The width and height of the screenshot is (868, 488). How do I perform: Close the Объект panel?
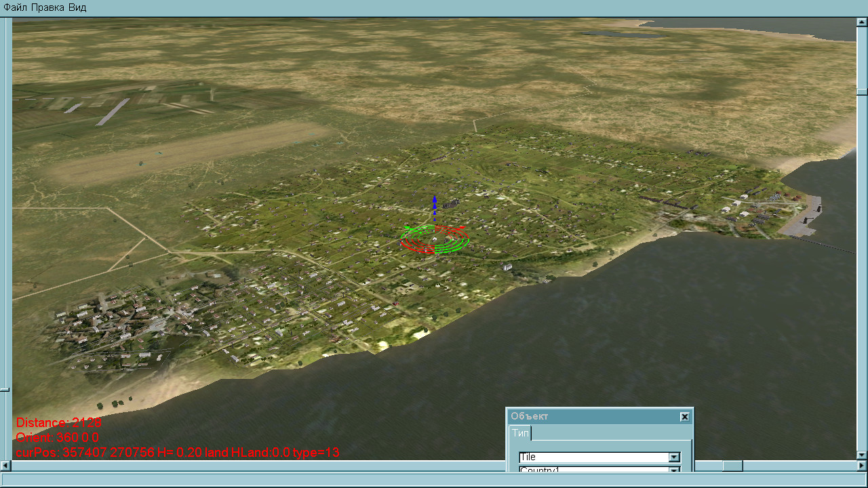[685, 417]
